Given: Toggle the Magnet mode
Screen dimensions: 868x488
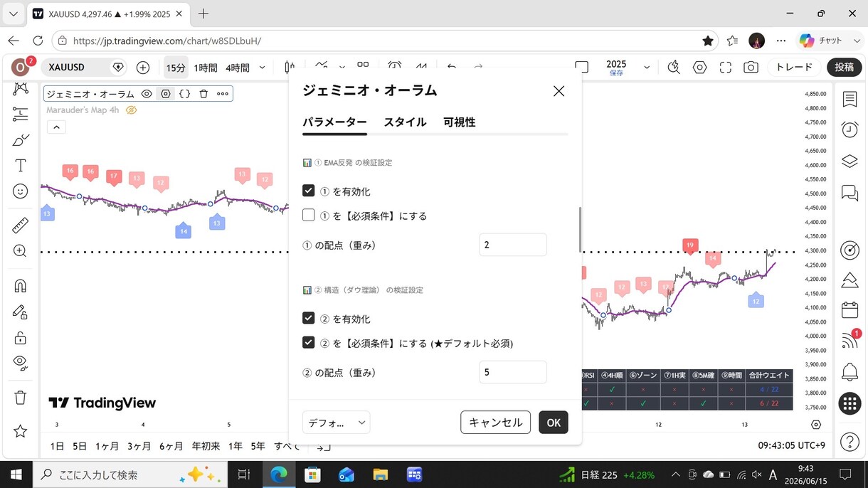Looking at the screenshot, I should [x=20, y=286].
